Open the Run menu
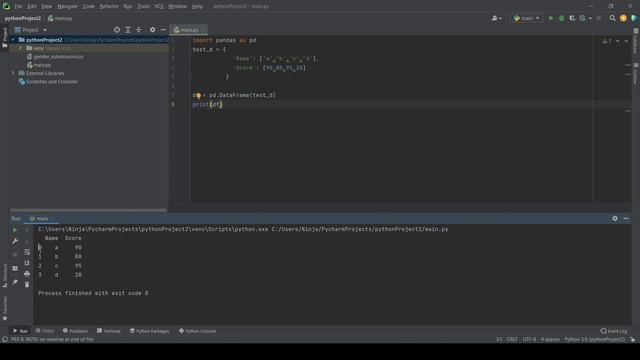The width and height of the screenshot is (640, 360). point(128,7)
